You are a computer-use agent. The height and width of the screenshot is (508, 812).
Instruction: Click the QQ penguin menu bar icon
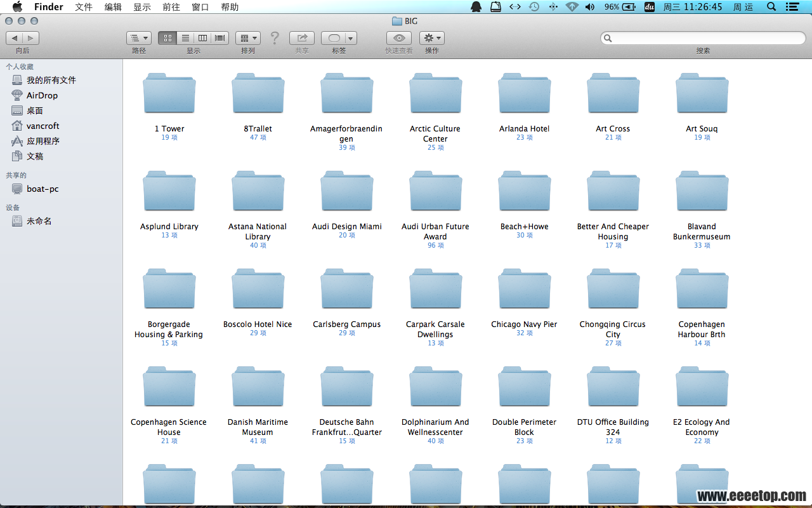(x=476, y=7)
